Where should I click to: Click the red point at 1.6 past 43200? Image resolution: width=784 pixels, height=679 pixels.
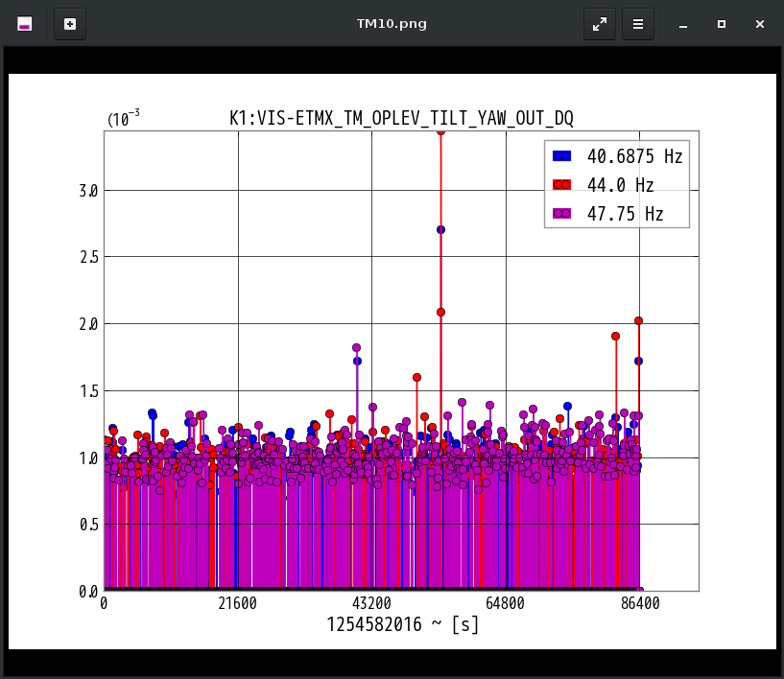tap(417, 377)
